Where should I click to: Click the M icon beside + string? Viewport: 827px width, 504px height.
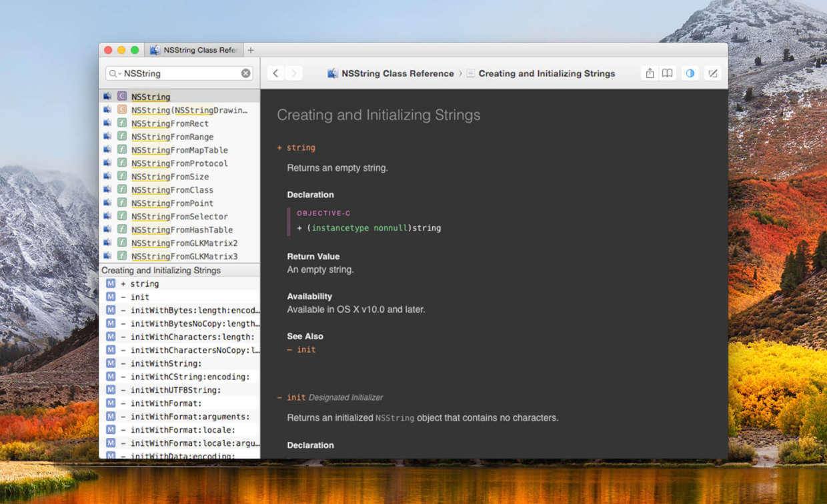click(111, 283)
